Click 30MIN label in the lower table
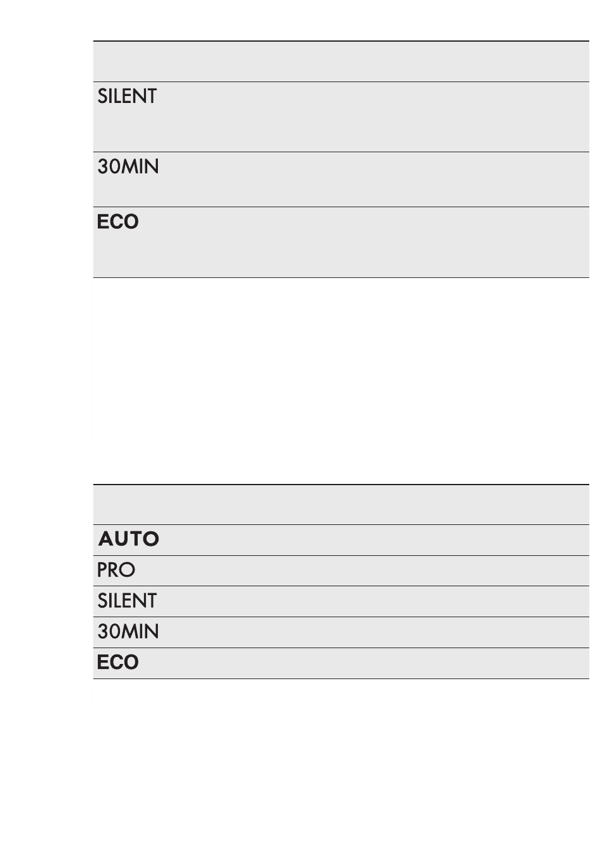 (x=128, y=631)
